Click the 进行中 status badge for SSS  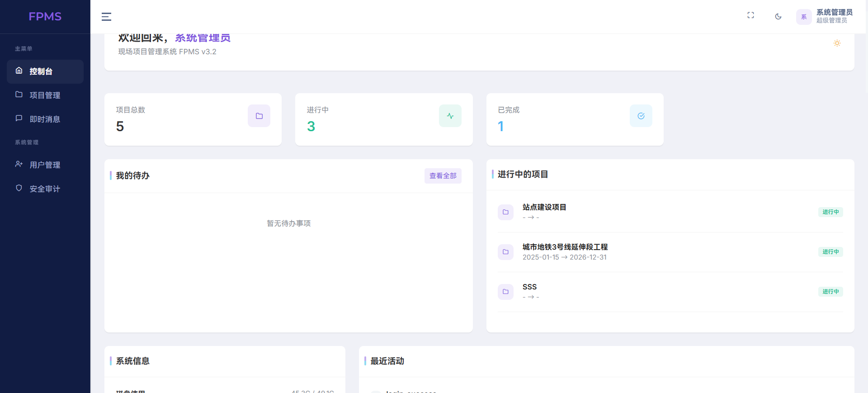click(830, 292)
